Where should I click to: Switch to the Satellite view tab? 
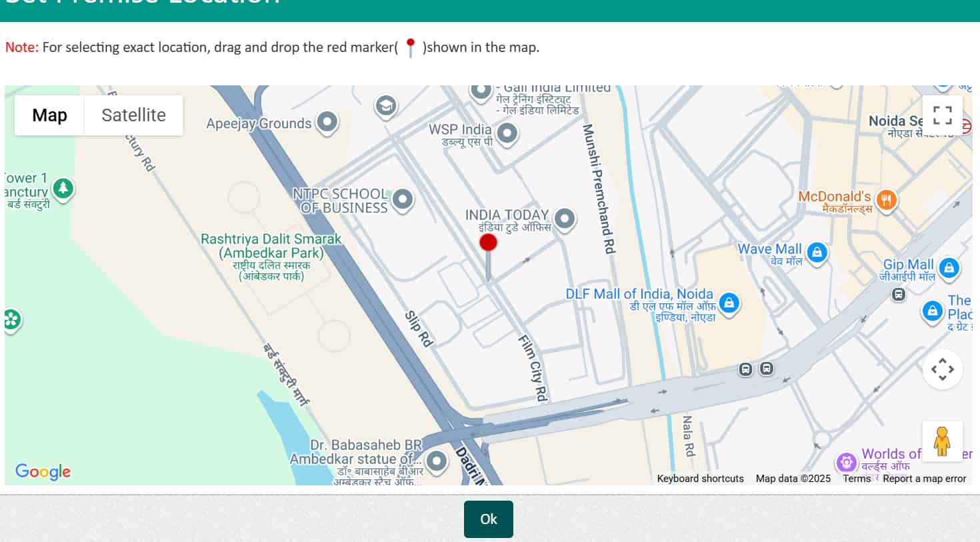pyautogui.click(x=133, y=115)
